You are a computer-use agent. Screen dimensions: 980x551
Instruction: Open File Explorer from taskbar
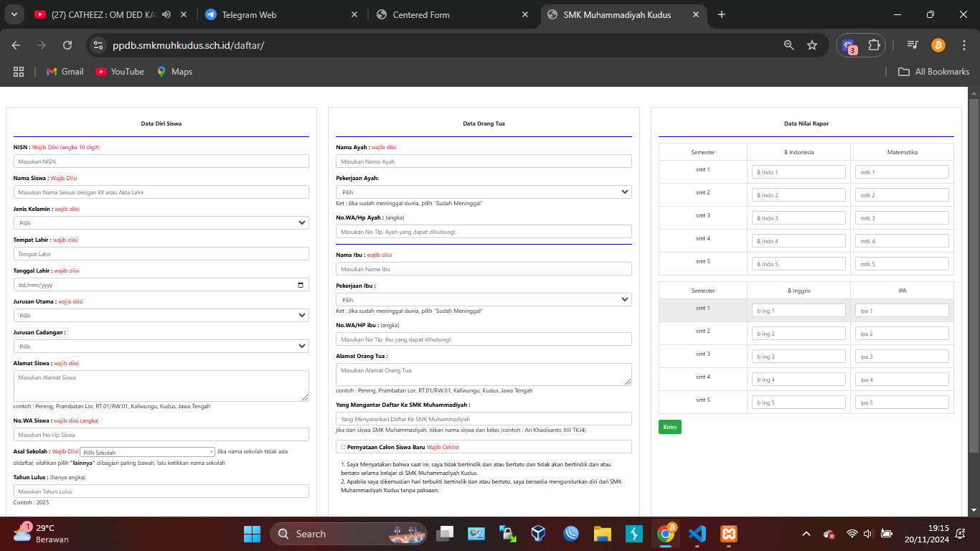click(x=602, y=534)
